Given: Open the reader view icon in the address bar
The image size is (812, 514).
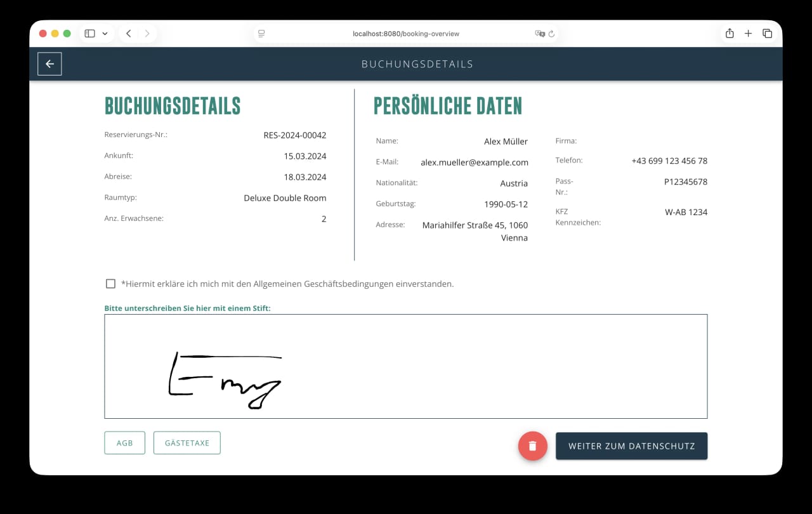Looking at the screenshot, I should click(261, 34).
